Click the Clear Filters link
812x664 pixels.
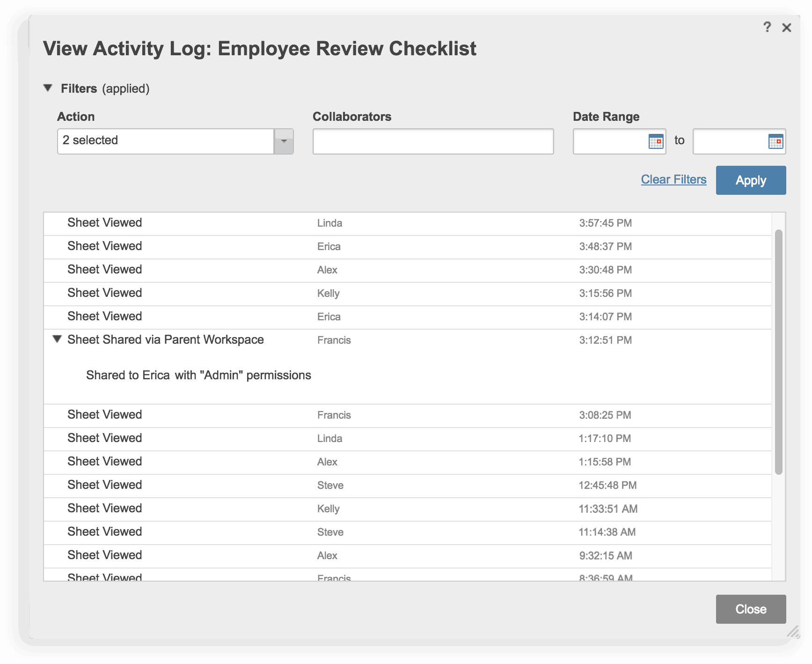tap(673, 180)
